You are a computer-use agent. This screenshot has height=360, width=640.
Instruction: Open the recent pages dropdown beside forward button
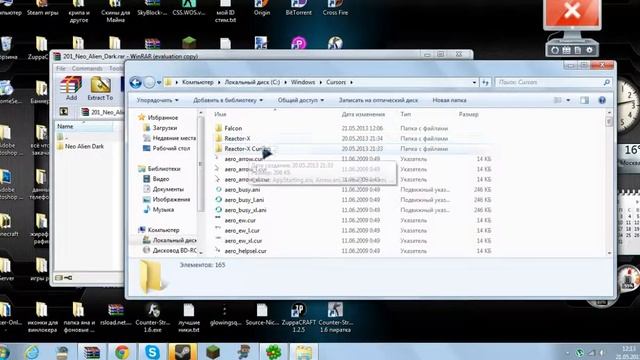point(159,83)
